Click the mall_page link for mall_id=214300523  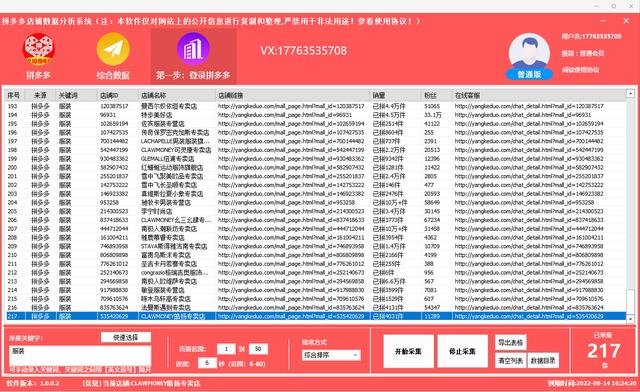[x=291, y=211]
